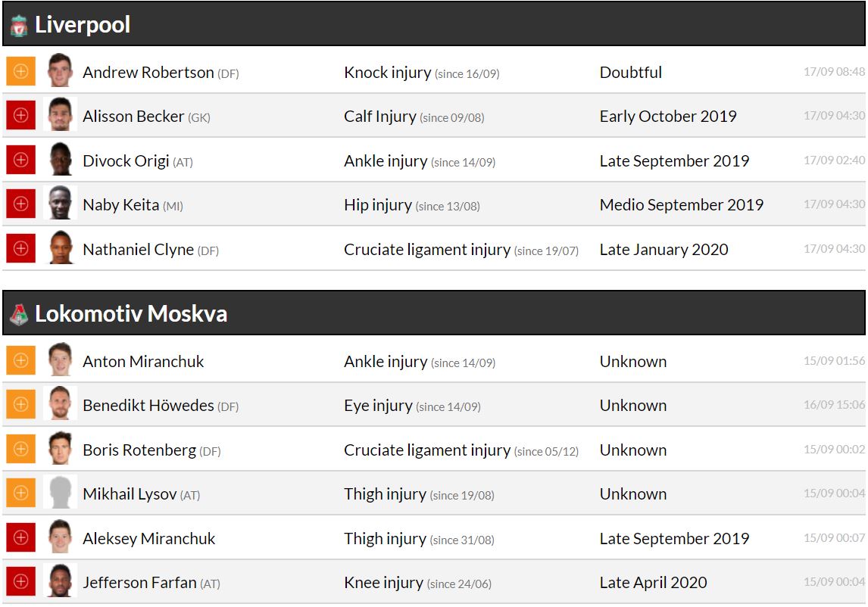Click orange injury icon beside Mikhail Lysov

point(20,493)
